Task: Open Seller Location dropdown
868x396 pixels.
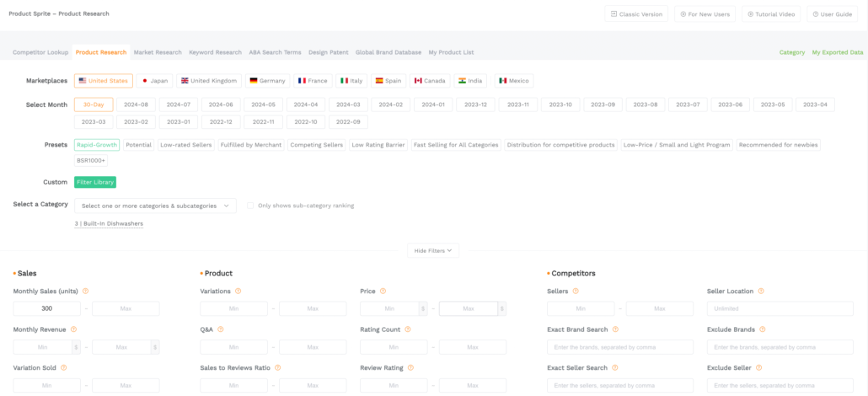Action: (x=780, y=308)
